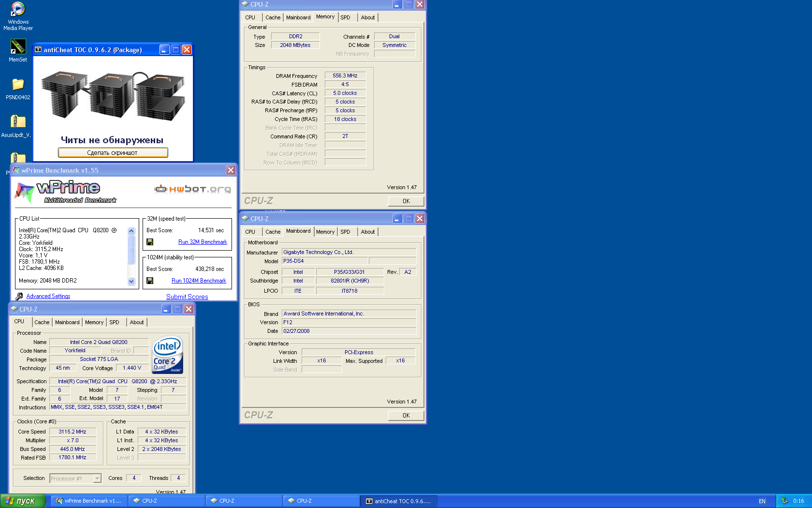Image resolution: width=812 pixels, height=508 pixels.
Task: Click Run 32M Benchmark link
Action: tap(203, 242)
